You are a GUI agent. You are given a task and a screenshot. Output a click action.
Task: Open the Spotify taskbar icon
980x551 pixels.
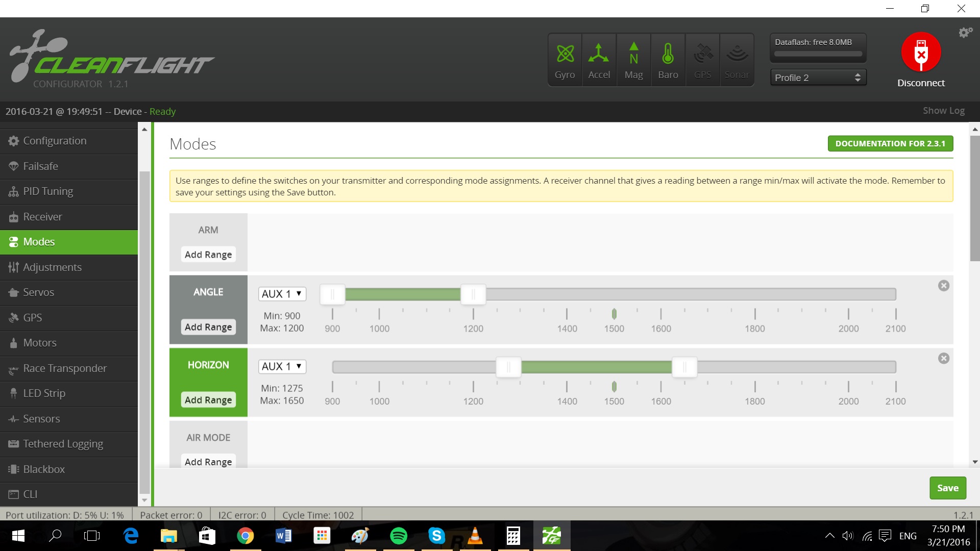[x=398, y=536]
